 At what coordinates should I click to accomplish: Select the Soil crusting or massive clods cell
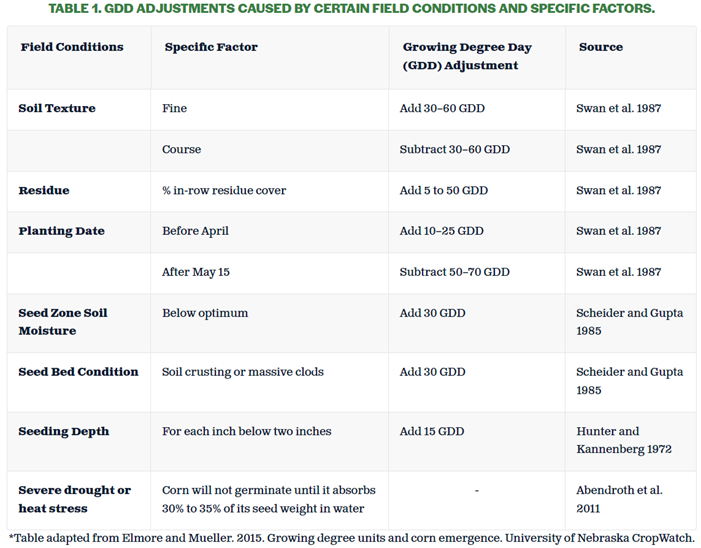[241, 372]
